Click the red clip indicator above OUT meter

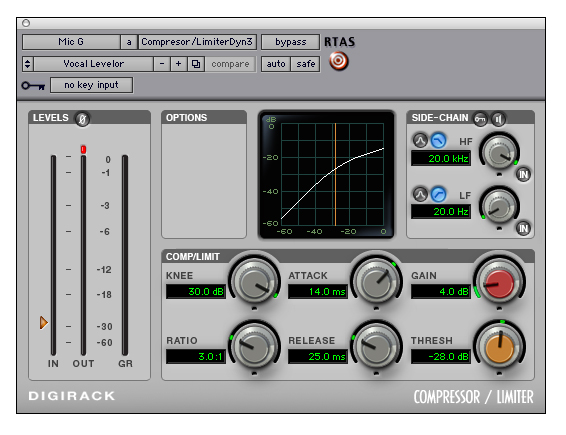point(83,149)
